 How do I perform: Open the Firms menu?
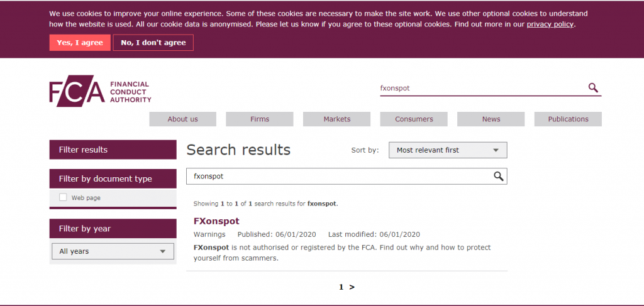(x=260, y=119)
